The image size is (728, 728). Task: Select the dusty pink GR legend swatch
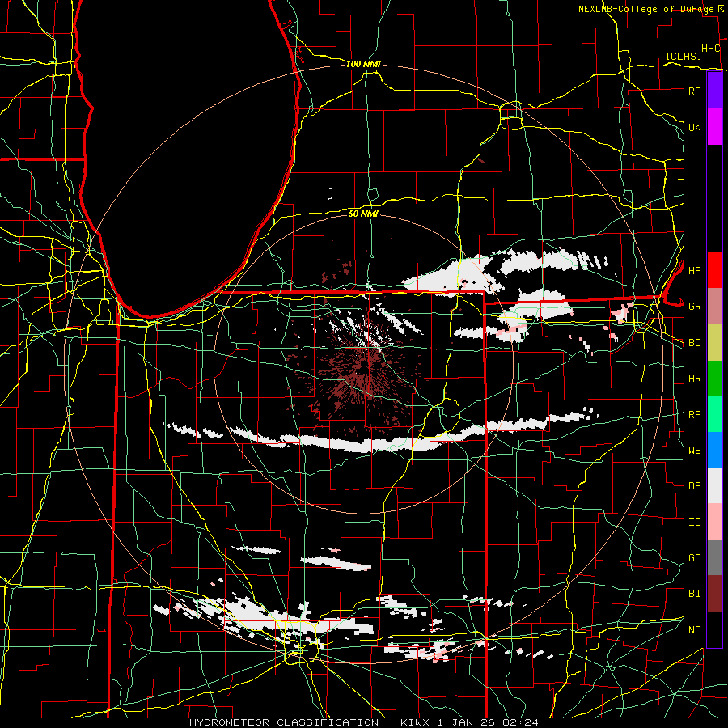point(714,307)
